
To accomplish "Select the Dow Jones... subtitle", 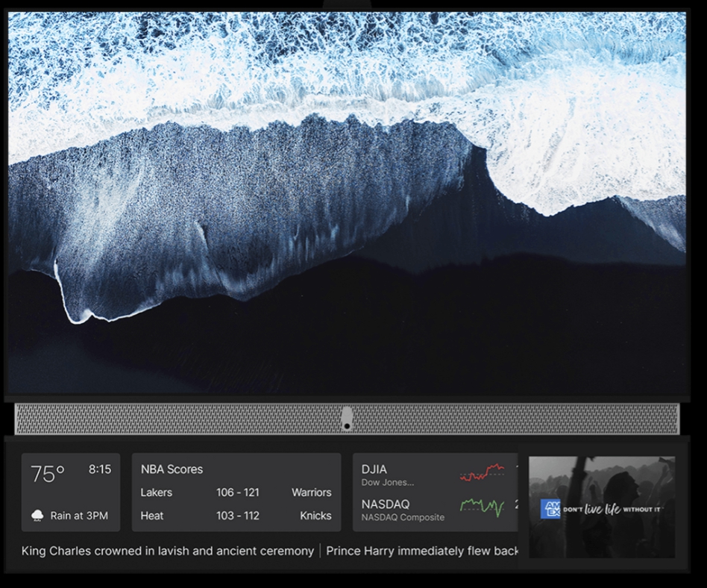I will click(x=388, y=482).
